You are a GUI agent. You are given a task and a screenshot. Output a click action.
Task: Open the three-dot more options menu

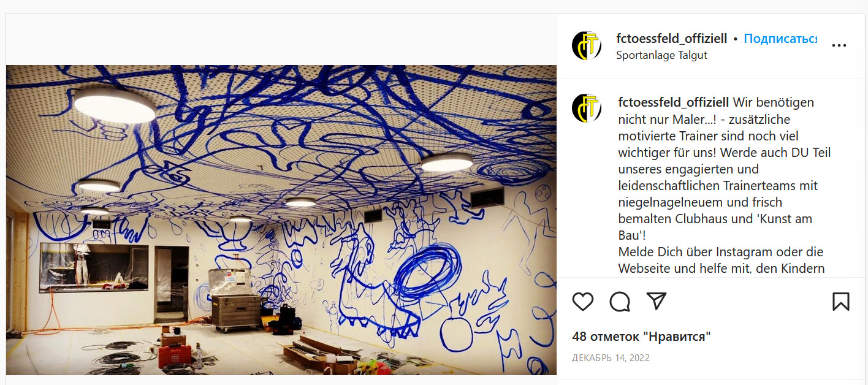pos(839,45)
